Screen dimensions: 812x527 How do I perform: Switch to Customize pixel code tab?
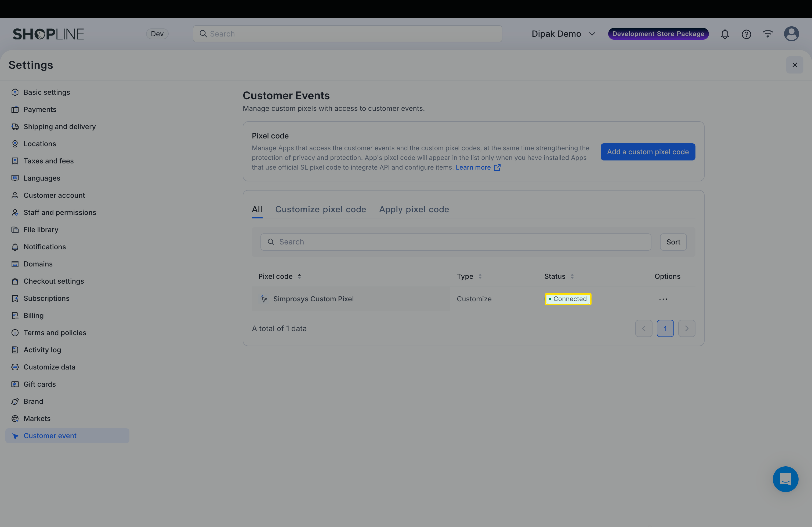click(320, 209)
